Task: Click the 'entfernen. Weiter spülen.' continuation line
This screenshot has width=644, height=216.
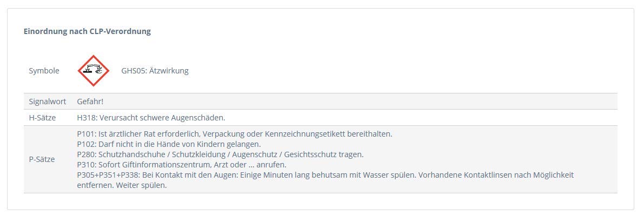Action: click(122, 185)
